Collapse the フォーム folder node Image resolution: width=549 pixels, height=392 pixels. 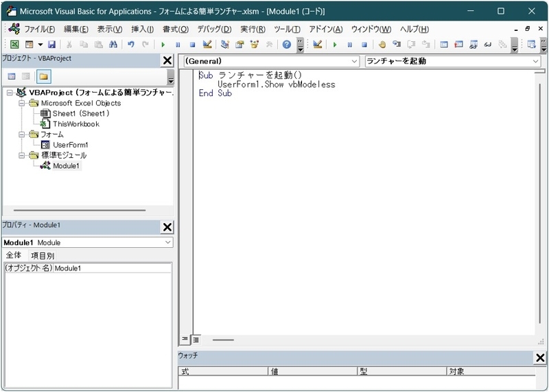[22, 135]
